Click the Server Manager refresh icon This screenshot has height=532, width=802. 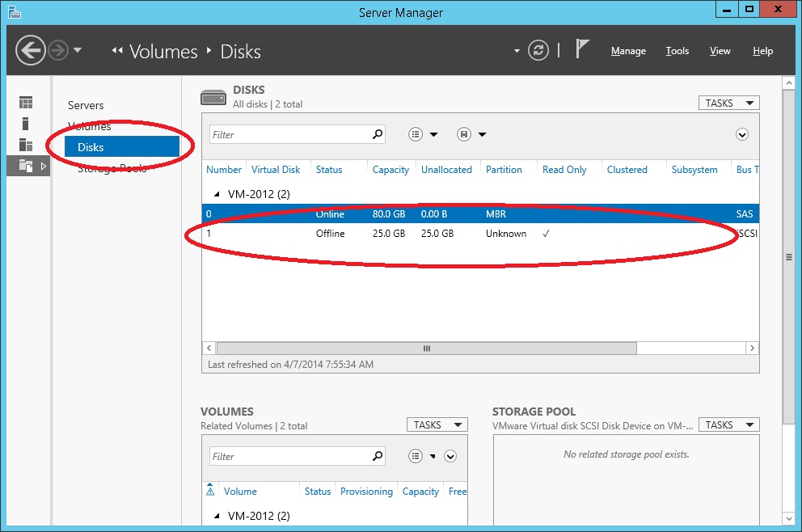[x=538, y=49]
